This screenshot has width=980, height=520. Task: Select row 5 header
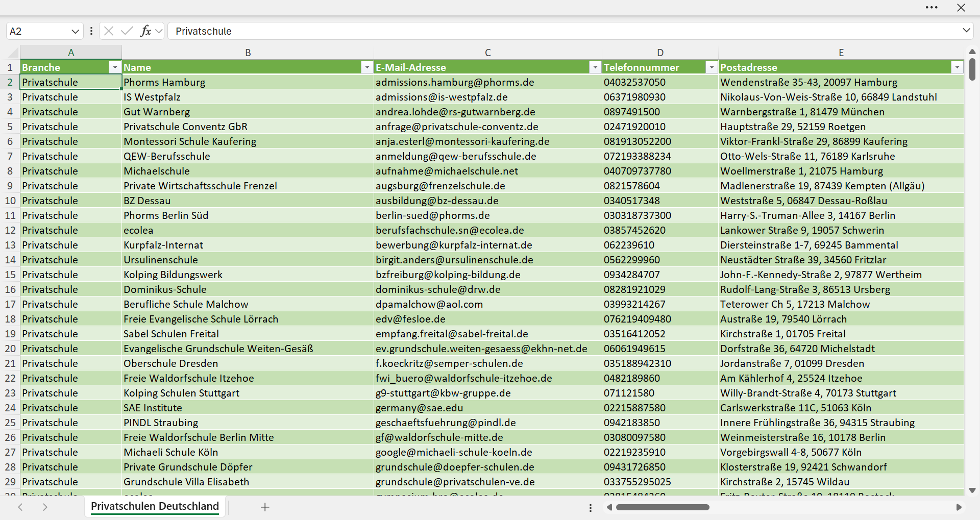[10, 127]
